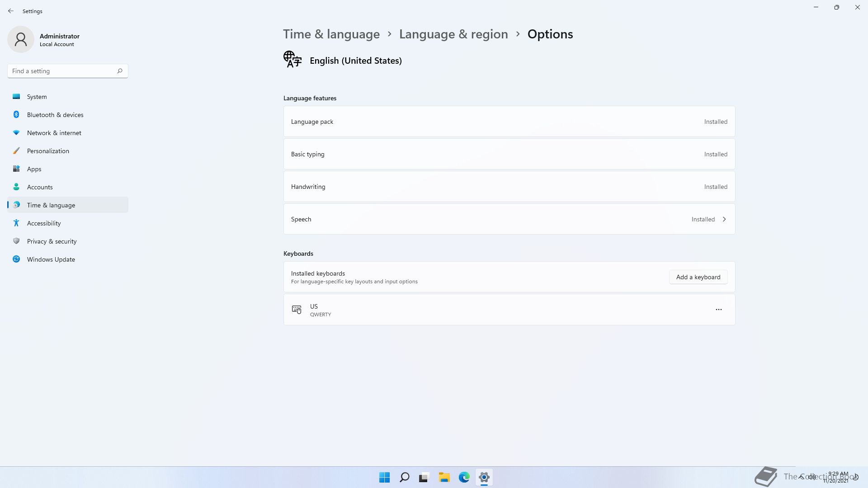The width and height of the screenshot is (868, 488).
Task: Open the Windows Update section
Action: (x=51, y=259)
